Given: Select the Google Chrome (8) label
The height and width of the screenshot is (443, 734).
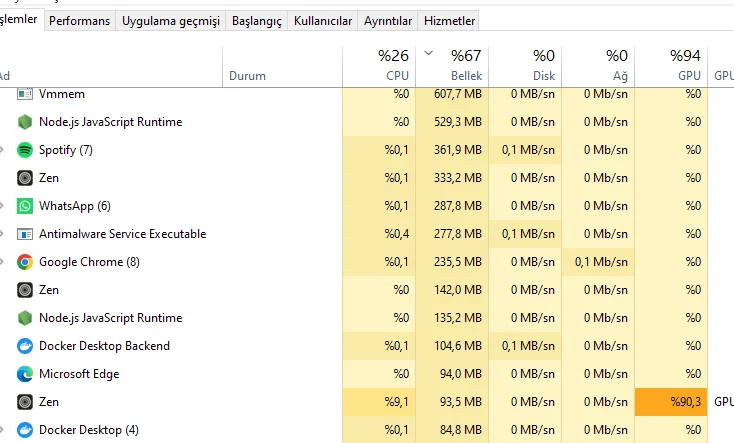Looking at the screenshot, I should (89, 262).
